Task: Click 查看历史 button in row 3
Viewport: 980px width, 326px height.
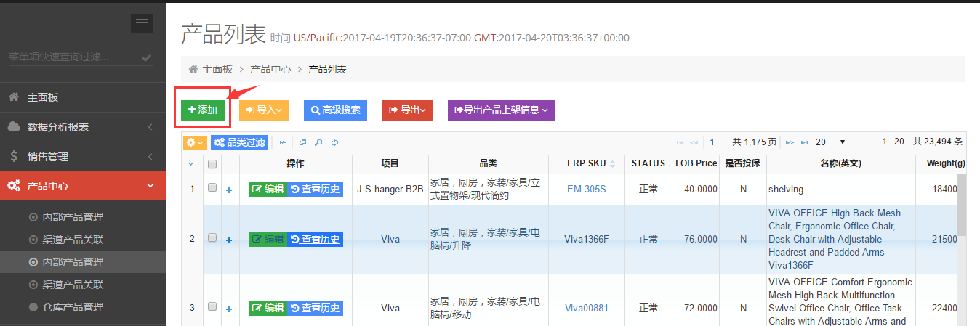Action: pyautogui.click(x=316, y=308)
